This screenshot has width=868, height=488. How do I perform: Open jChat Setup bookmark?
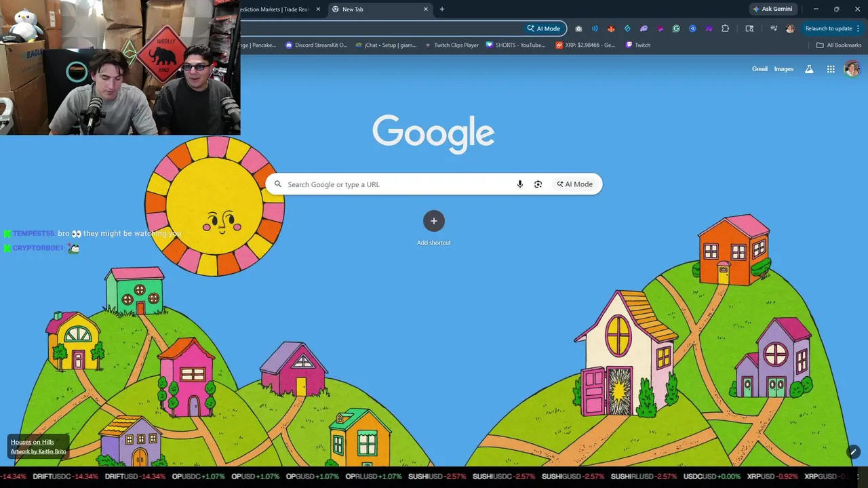[x=386, y=45]
